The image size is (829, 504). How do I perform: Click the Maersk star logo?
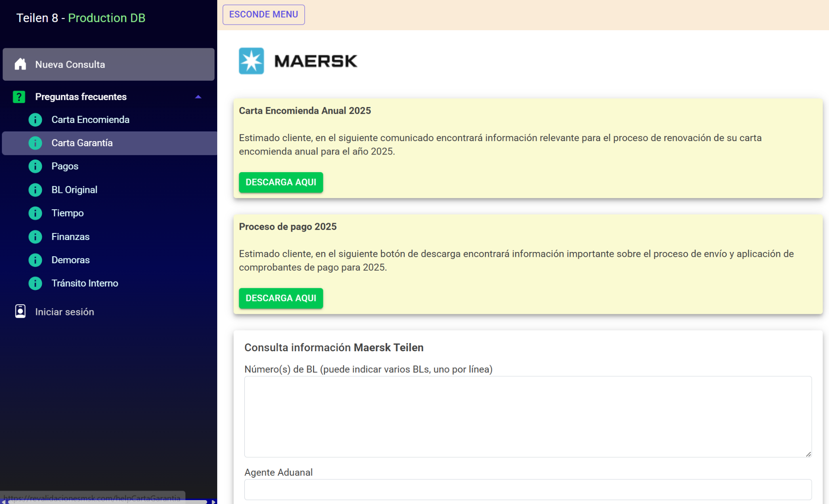[x=251, y=61]
